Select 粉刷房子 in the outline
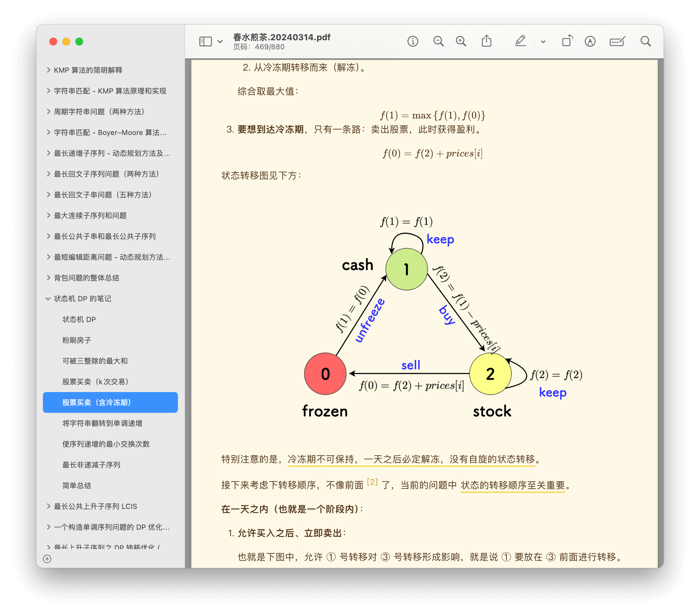The width and height of the screenshot is (700, 616). 77,340
